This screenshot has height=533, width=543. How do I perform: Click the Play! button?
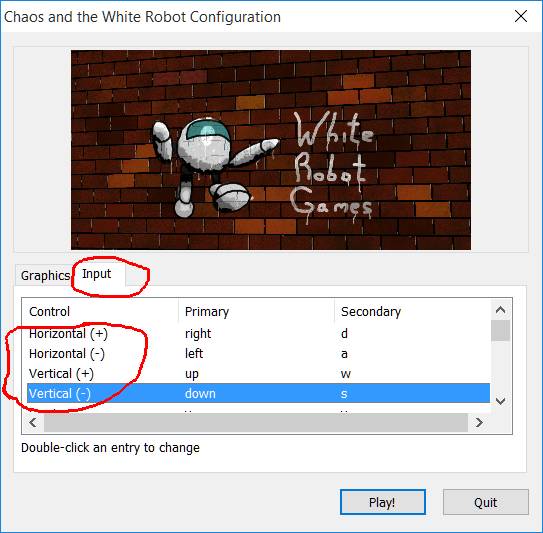pyautogui.click(x=383, y=502)
